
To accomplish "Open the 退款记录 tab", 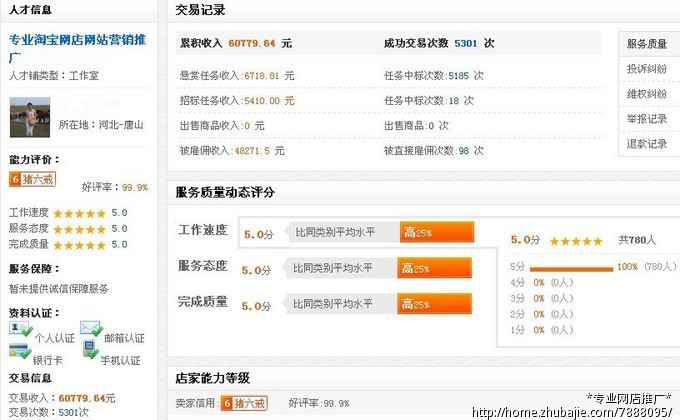I will pos(649,144).
